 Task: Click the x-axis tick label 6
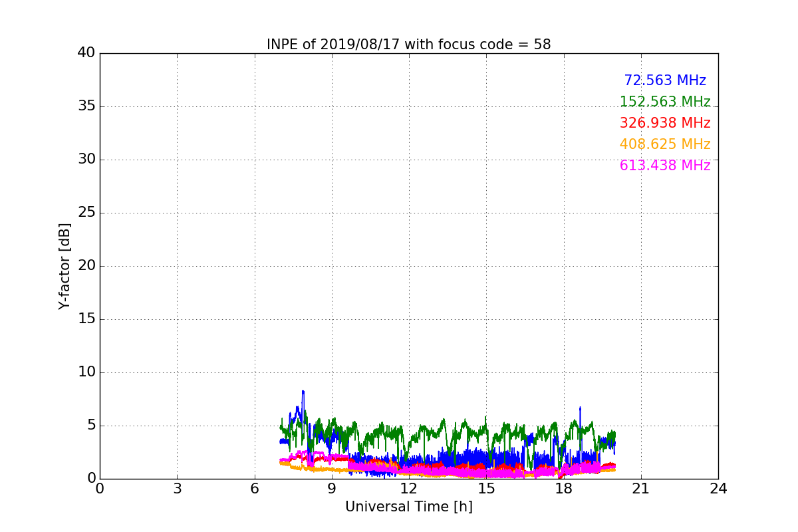click(x=255, y=489)
